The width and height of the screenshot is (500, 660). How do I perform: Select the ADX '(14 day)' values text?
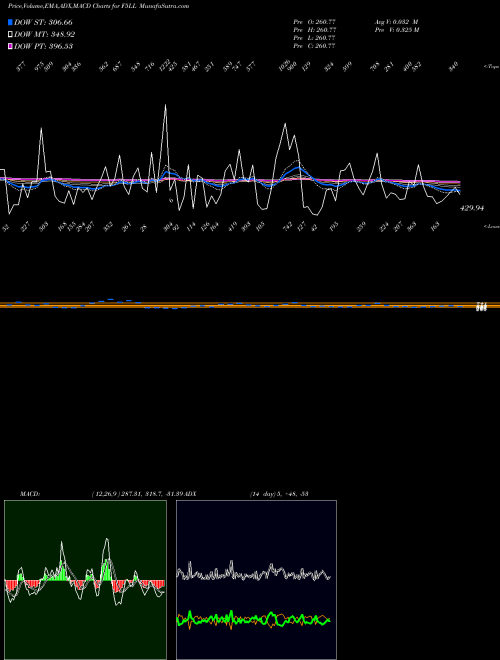click(x=279, y=493)
